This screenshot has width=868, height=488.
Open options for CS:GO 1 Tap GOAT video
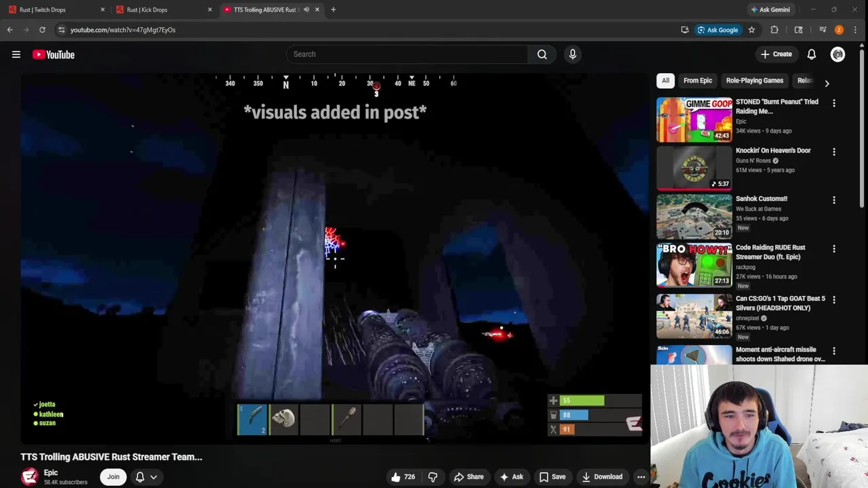pos(834,300)
